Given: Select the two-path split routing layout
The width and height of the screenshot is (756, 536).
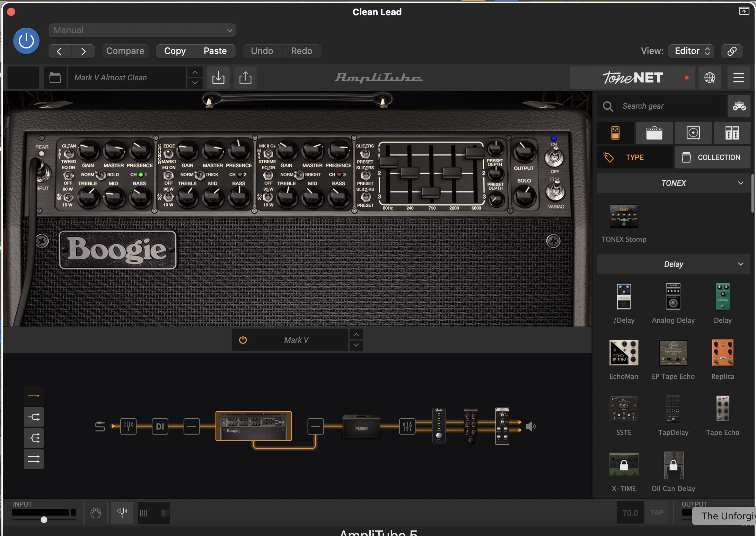Looking at the screenshot, I should [34, 417].
